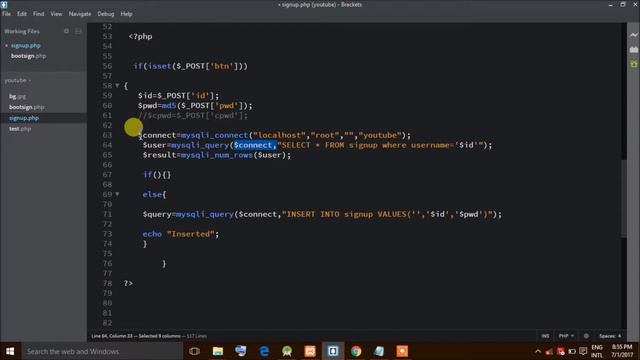Select signup.php in Working Files
The height and width of the screenshot is (360, 640).
point(25,46)
